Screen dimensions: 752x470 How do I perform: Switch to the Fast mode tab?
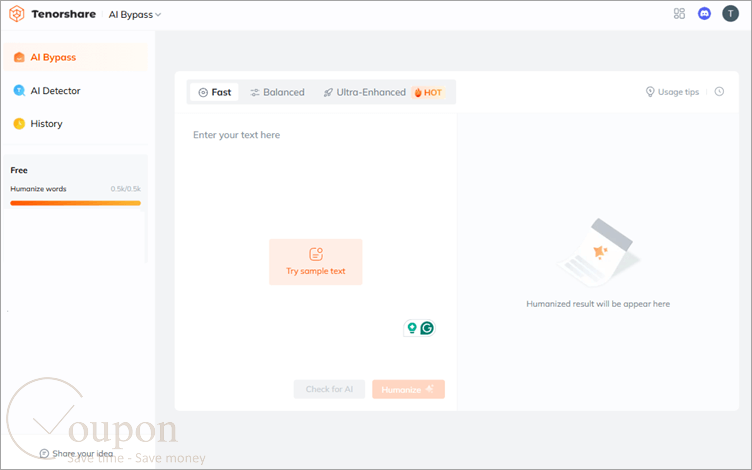[214, 92]
